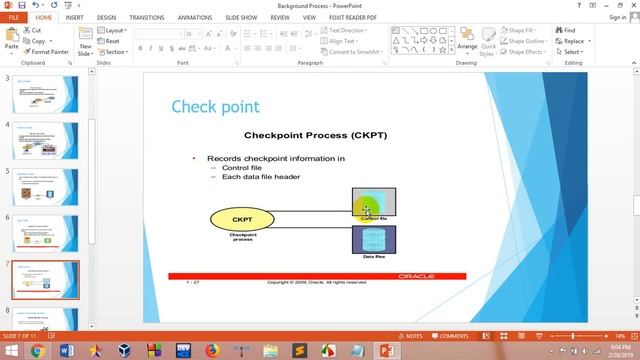Image resolution: width=640 pixels, height=360 pixels.
Task: Open the Layout dropdown
Action: coord(112,30)
